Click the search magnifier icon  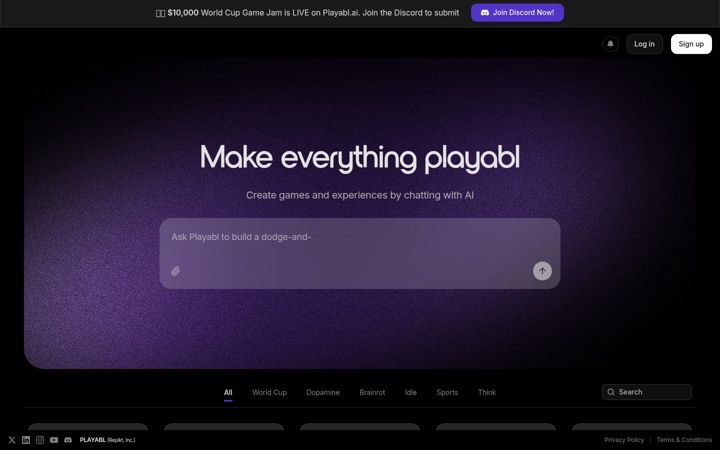pyautogui.click(x=611, y=392)
